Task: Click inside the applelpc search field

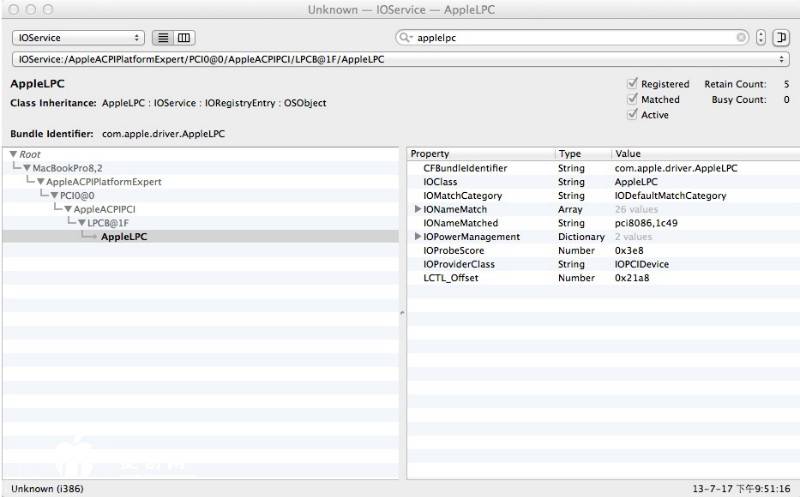Action: pos(570,38)
